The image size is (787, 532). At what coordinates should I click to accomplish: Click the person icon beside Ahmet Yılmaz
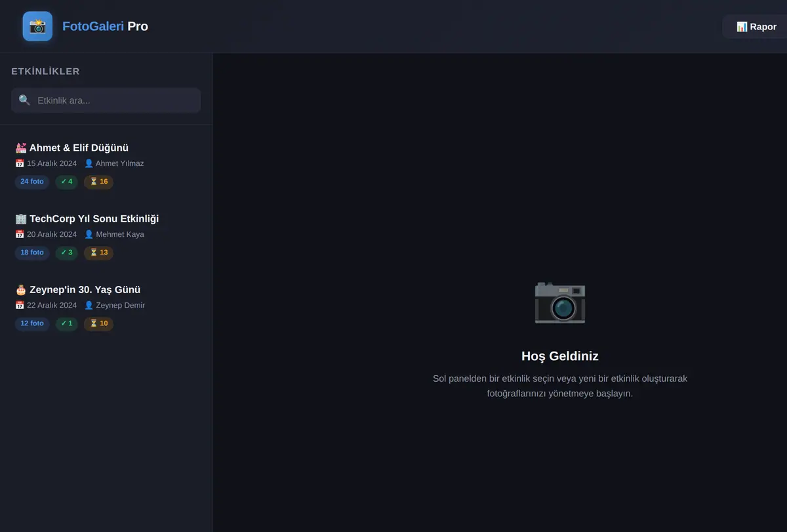[89, 163]
